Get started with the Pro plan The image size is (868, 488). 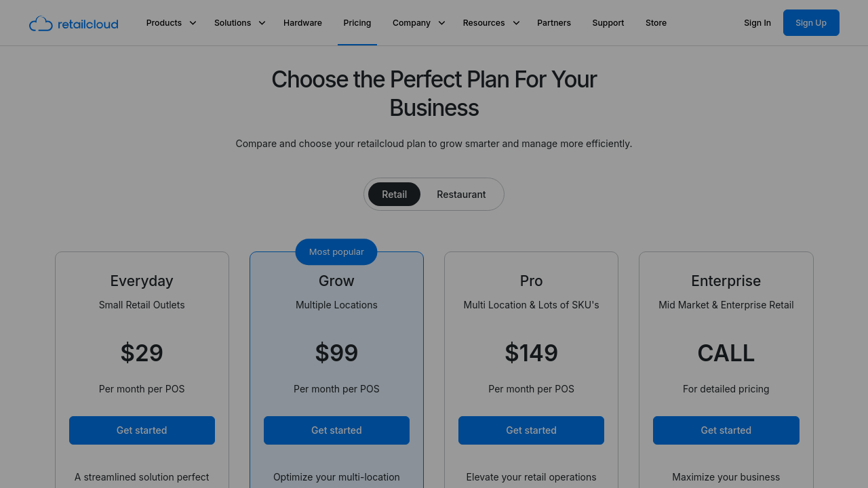pos(531,430)
